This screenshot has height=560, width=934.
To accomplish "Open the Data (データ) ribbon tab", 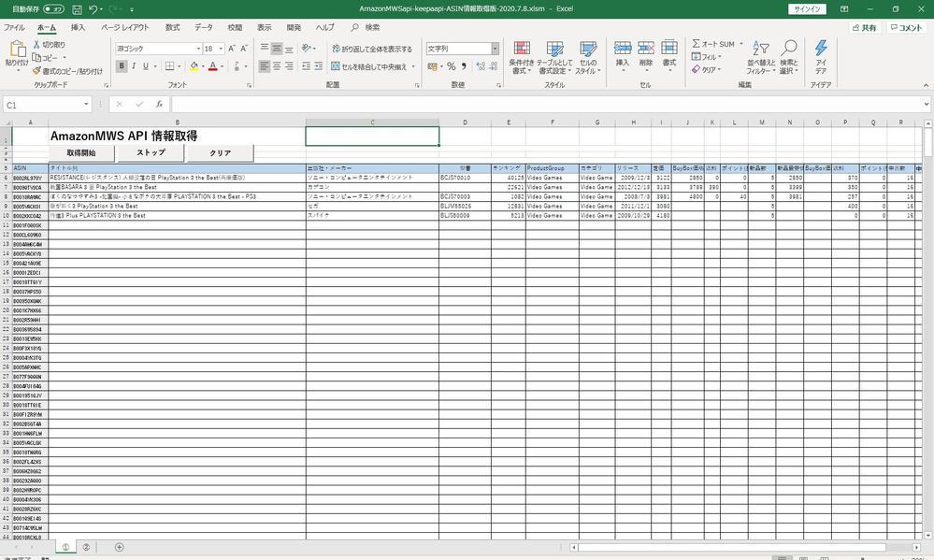I will pyautogui.click(x=204, y=27).
